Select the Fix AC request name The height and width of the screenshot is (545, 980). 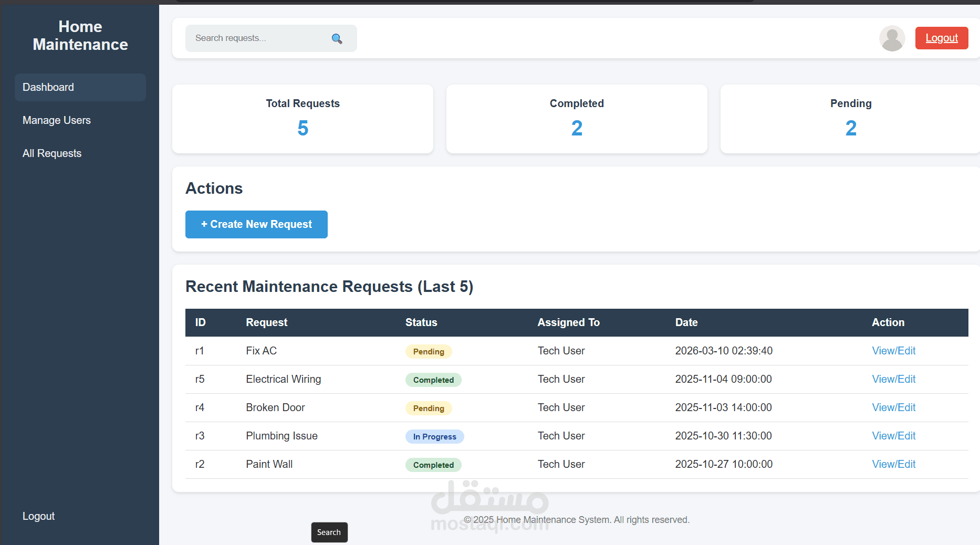pos(261,351)
